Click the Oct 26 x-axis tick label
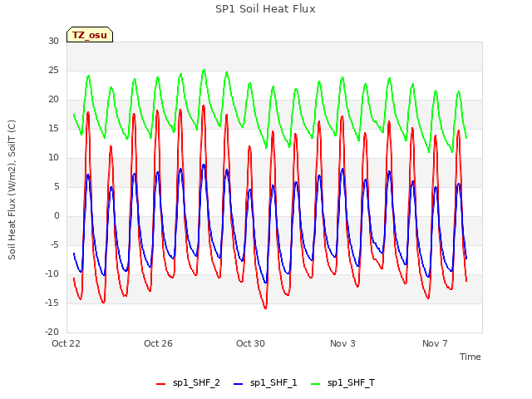 158,343
